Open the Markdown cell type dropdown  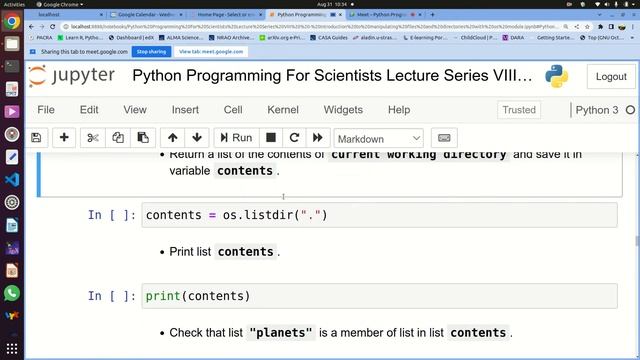pos(379,139)
